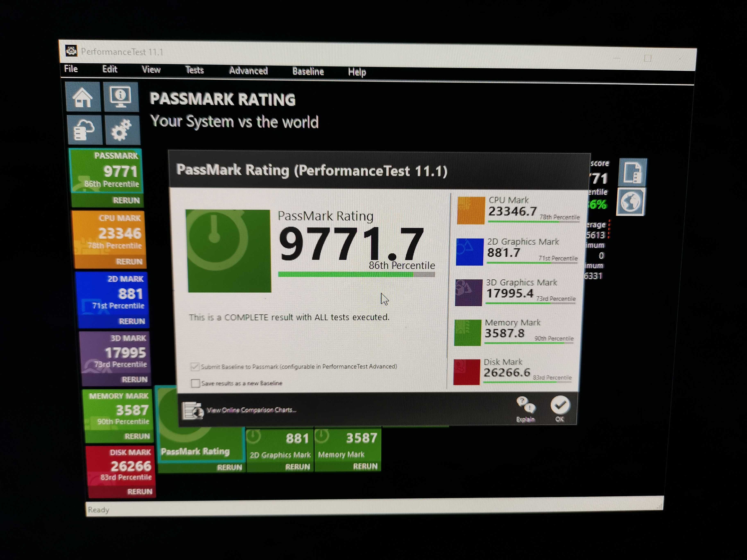The image size is (747, 560).
Task: Click the PASSMARK RATING page heading
Action: 223,100
